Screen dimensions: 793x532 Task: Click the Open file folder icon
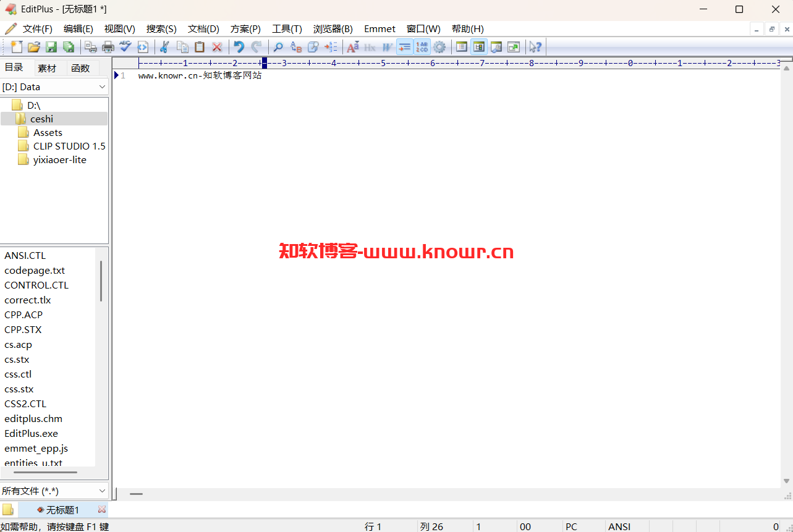click(34, 47)
